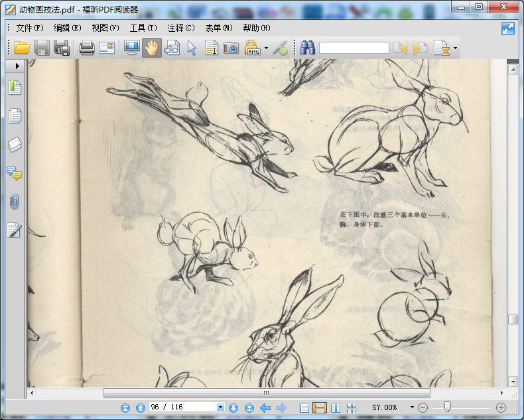Enable continuous page view mode
The height and width of the screenshot is (420, 524).
point(319,407)
